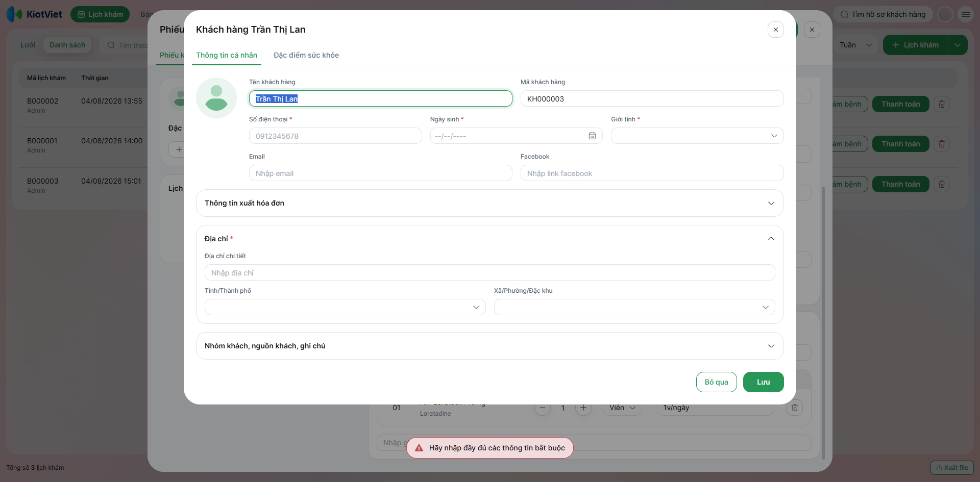Open the Lịch khám top menu

pyautogui.click(x=100, y=14)
